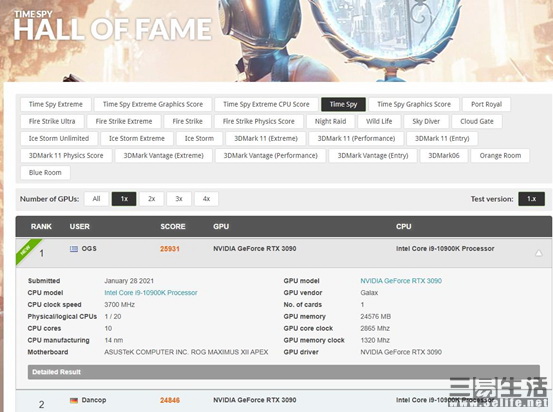Filter results to 2x GPUs
The image size is (553, 412).
tap(152, 199)
